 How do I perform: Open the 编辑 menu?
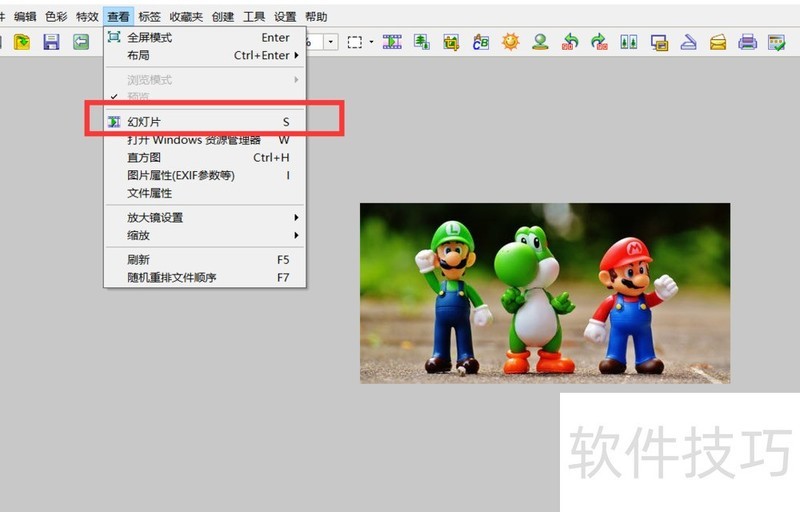[25, 17]
